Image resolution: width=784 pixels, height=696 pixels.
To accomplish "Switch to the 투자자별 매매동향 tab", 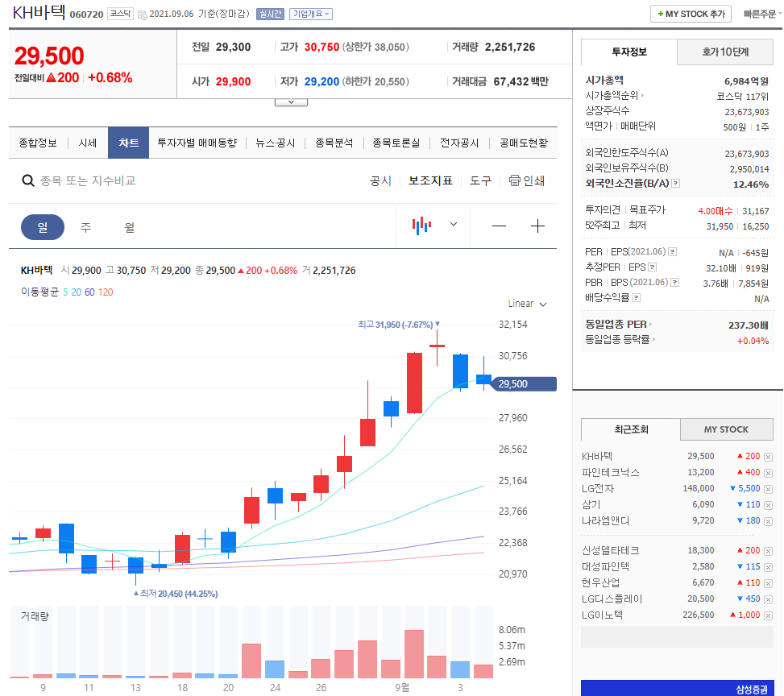I will (x=197, y=143).
